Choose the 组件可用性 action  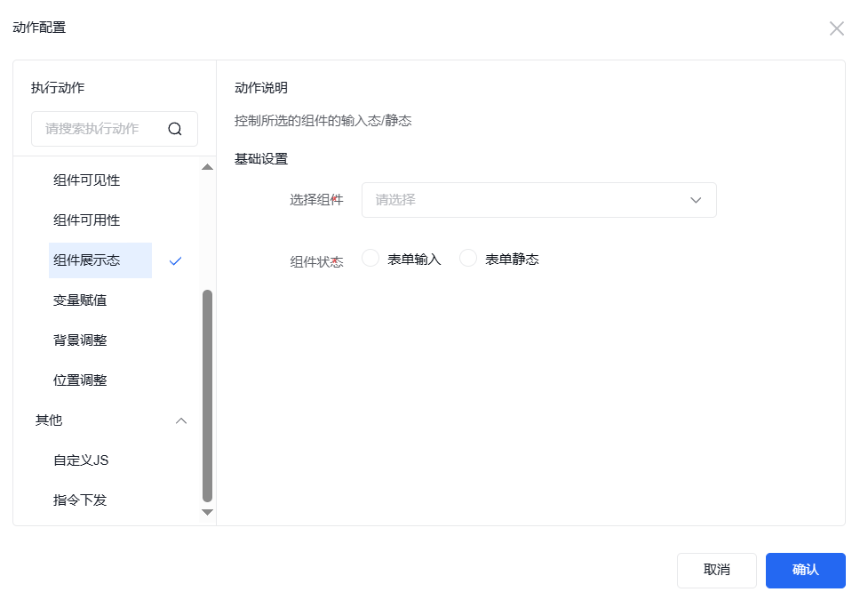tap(86, 220)
